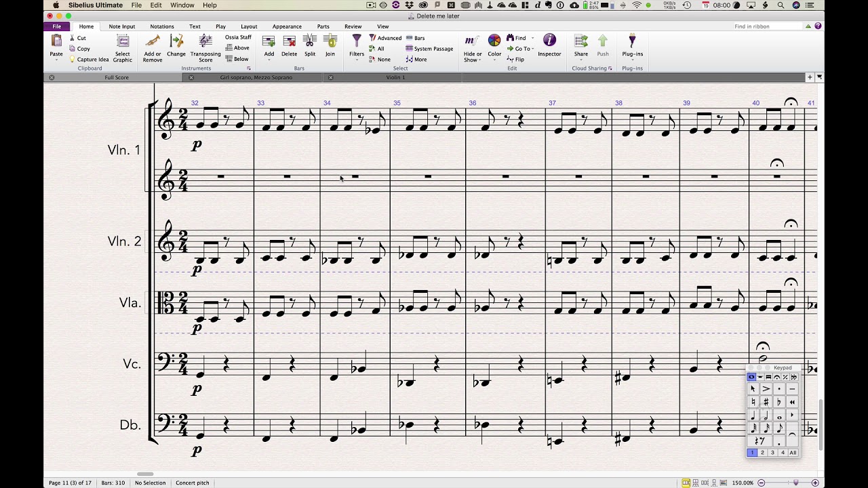The height and width of the screenshot is (488, 868).
Task: Click the Copy icon in Clipboard
Action: (73, 49)
